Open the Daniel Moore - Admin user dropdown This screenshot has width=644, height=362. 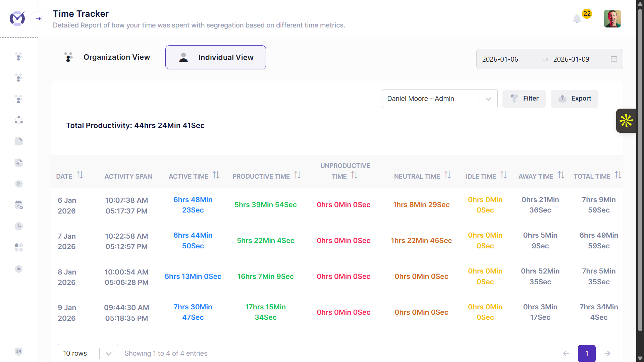coord(439,99)
